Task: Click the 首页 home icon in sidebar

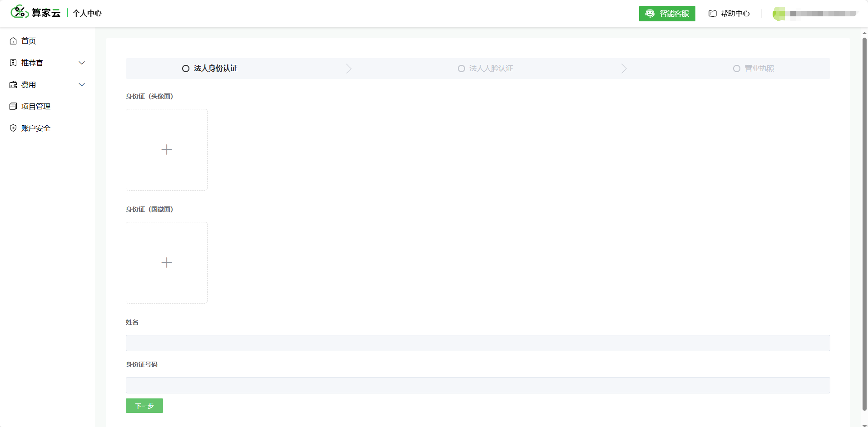Action: coord(13,41)
